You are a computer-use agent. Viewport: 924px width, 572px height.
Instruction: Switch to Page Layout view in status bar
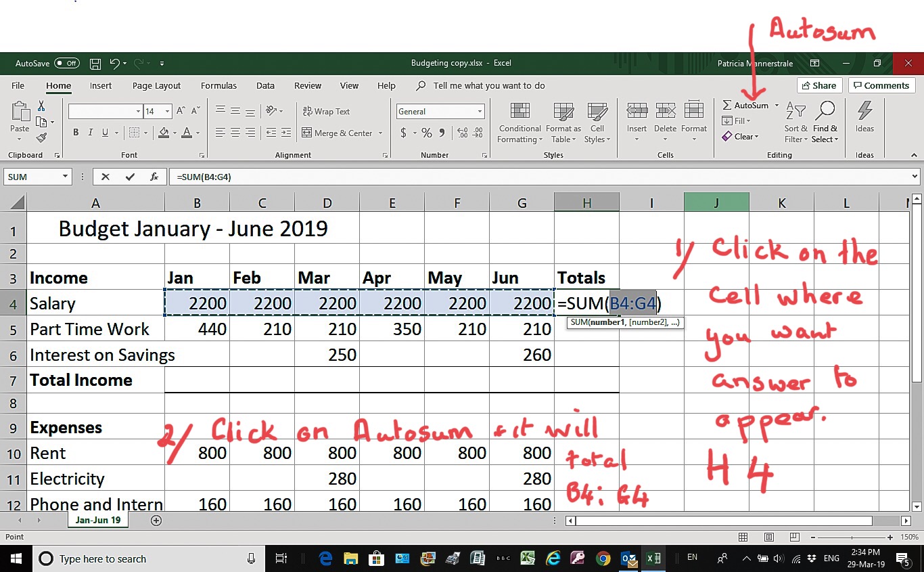tap(768, 537)
